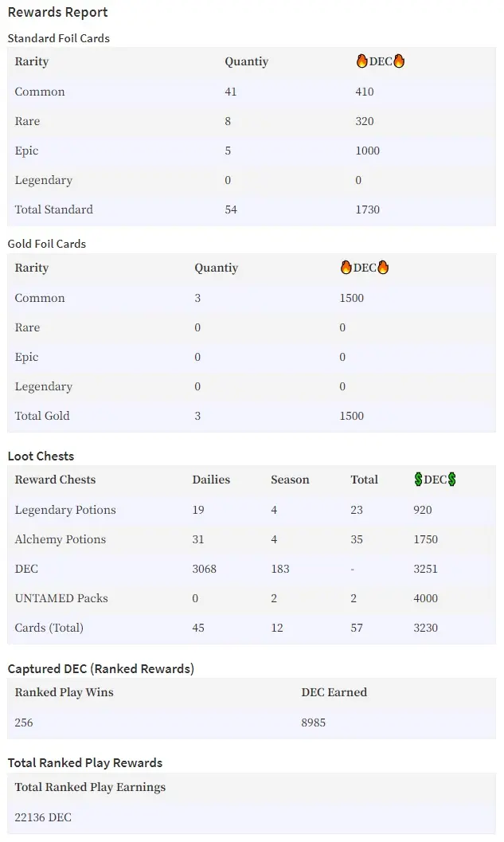Click the Gold Foil Cards section title
The height and width of the screenshot is (842, 504).
47,244
